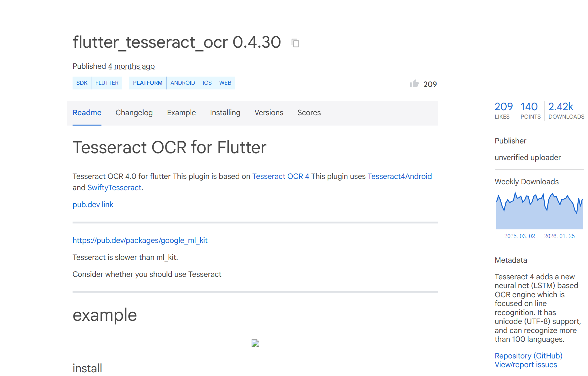Click the thumbs-up like icon
This screenshot has height=376, width=588.
414,83
